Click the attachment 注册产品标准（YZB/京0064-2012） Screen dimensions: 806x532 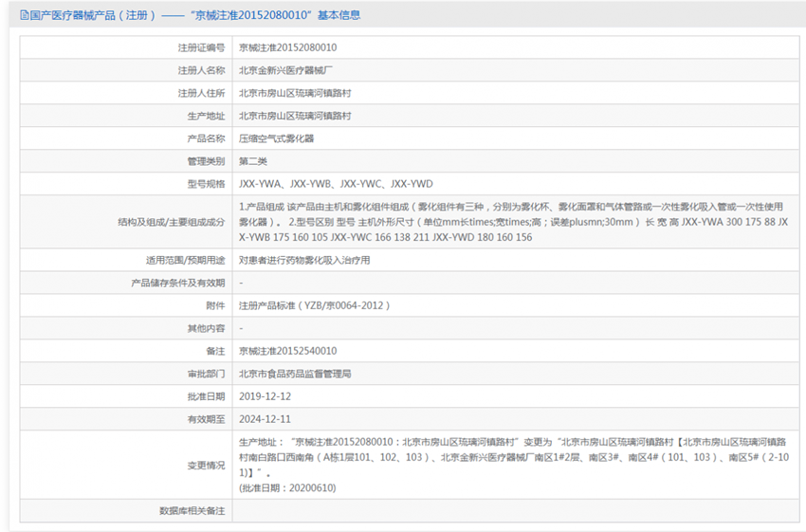315,305
